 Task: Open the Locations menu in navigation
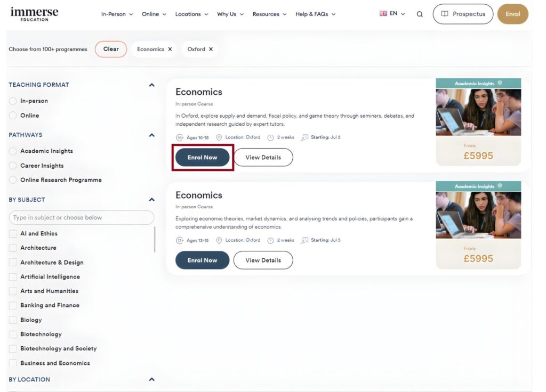pos(191,14)
